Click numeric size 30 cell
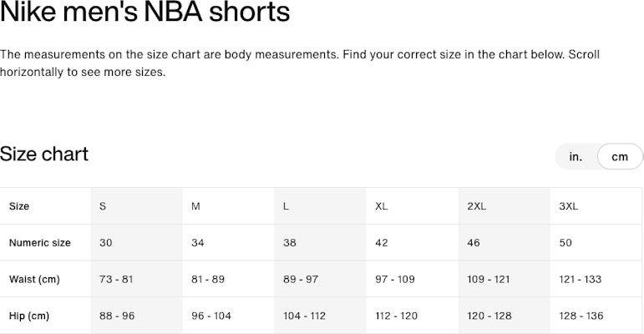The image size is (644, 334). point(106,243)
